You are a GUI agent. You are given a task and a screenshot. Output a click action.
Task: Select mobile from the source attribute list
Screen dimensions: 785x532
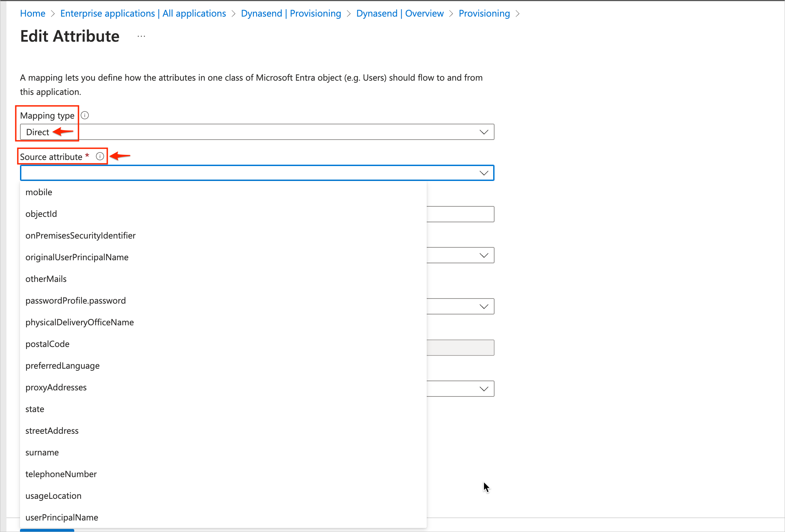tap(39, 192)
